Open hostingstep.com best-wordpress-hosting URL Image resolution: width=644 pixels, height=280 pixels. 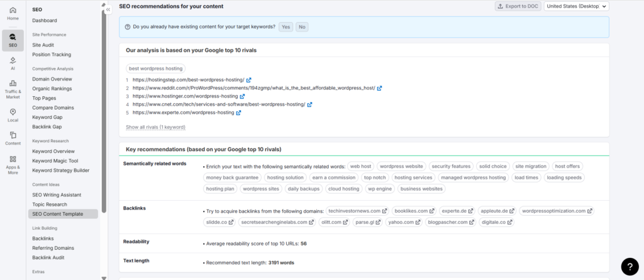pos(189,80)
